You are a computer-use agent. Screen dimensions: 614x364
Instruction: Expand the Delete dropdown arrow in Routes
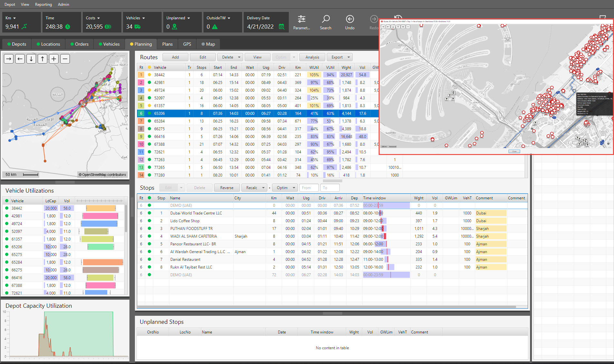(239, 57)
